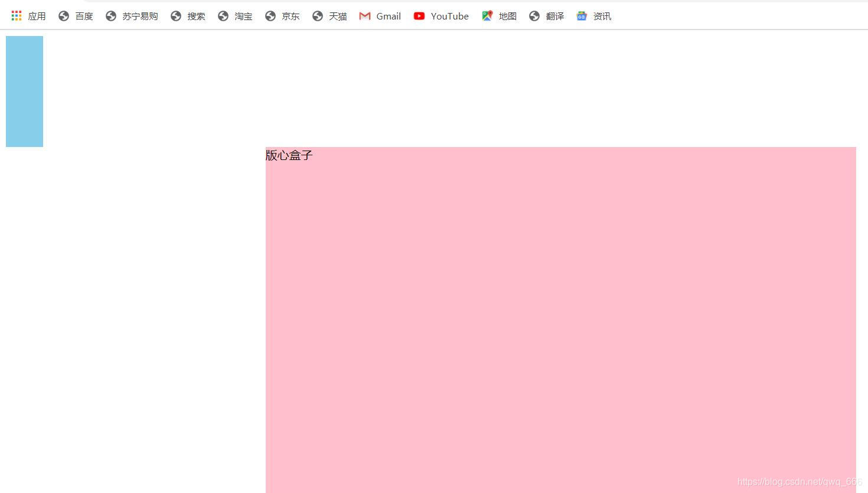The height and width of the screenshot is (493, 868).
Task: Click the 淘宝 bookmark favicon
Action: [223, 16]
